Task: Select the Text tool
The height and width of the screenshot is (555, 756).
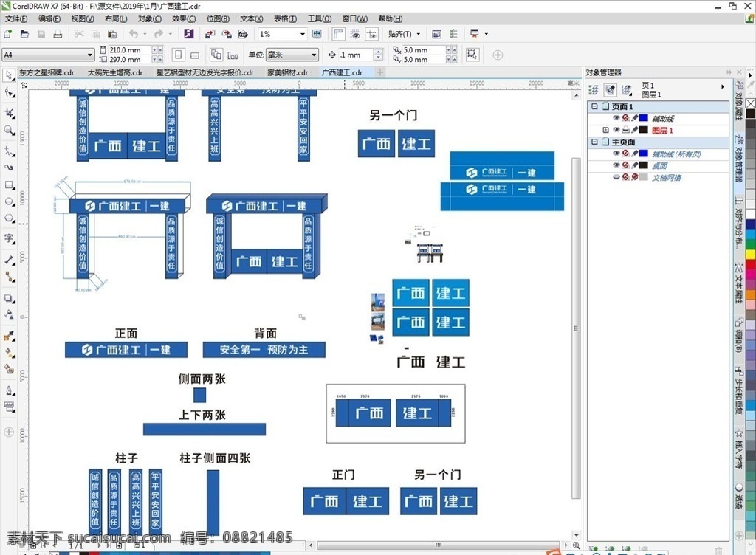Action: [9, 238]
